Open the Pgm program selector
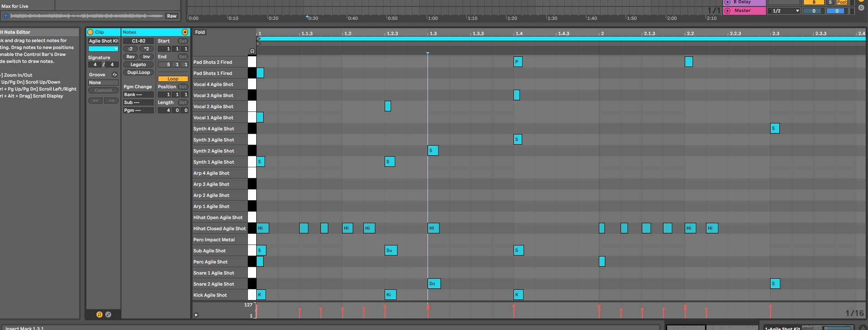This screenshot has width=868, height=330. click(138, 110)
